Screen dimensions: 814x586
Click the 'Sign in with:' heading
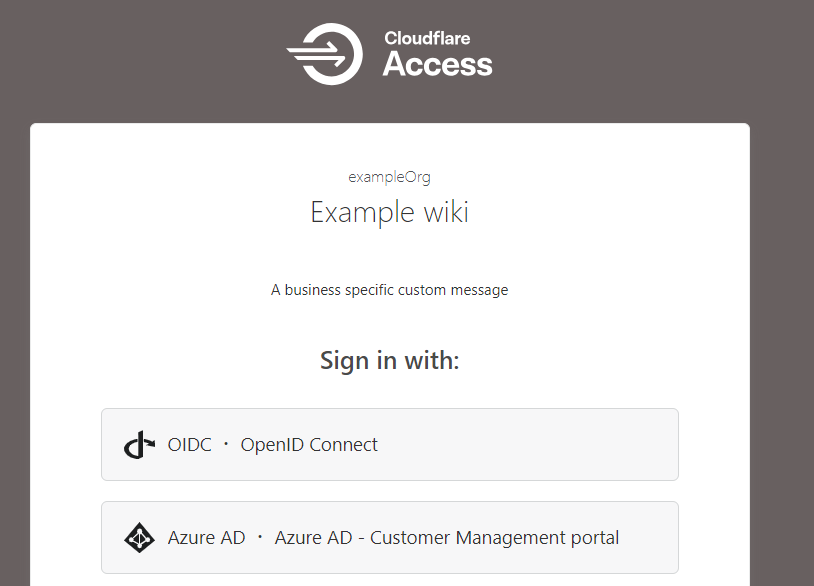[x=389, y=360]
